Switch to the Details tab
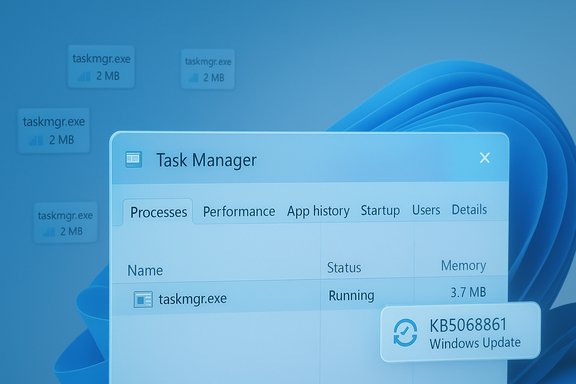Image resolution: width=576 pixels, height=384 pixels. click(x=469, y=209)
